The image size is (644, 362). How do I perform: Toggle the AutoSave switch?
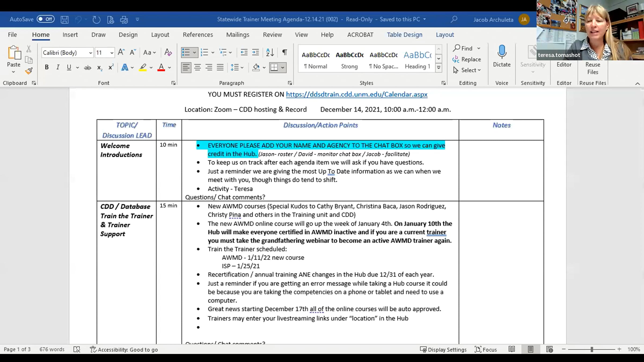click(x=46, y=19)
